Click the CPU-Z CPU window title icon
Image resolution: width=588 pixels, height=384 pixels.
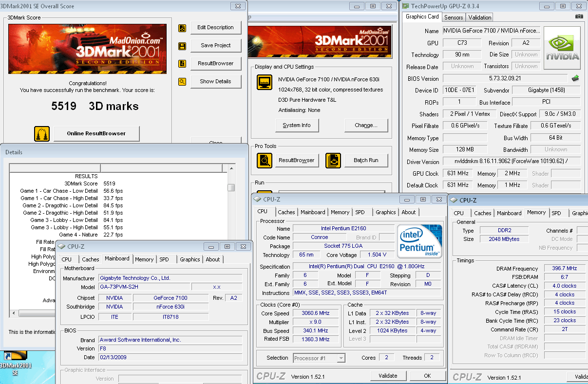coord(258,199)
